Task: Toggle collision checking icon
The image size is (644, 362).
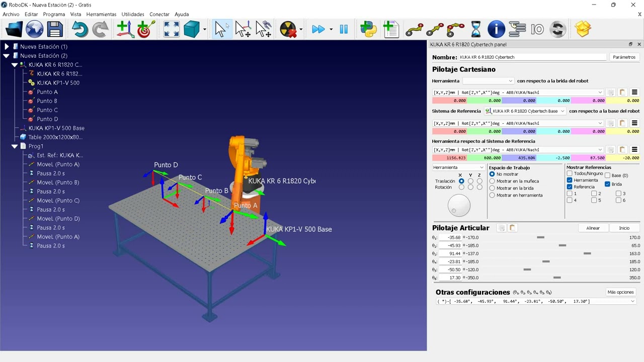Action: [288, 29]
